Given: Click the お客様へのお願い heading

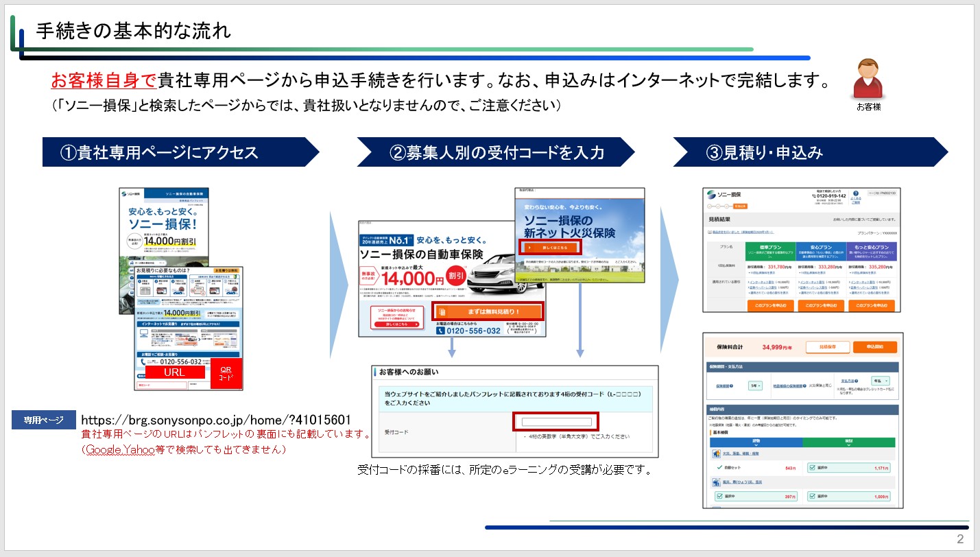Looking at the screenshot, I should pyautogui.click(x=409, y=372).
